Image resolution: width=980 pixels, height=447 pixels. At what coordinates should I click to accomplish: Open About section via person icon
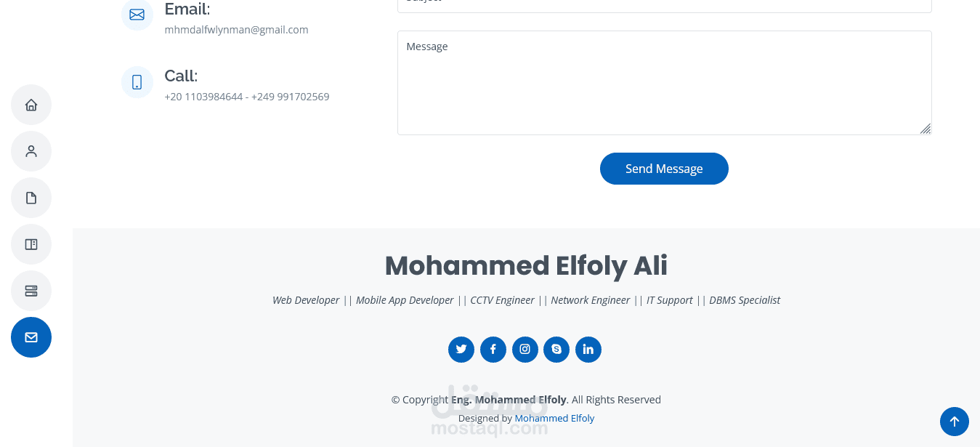(31, 151)
